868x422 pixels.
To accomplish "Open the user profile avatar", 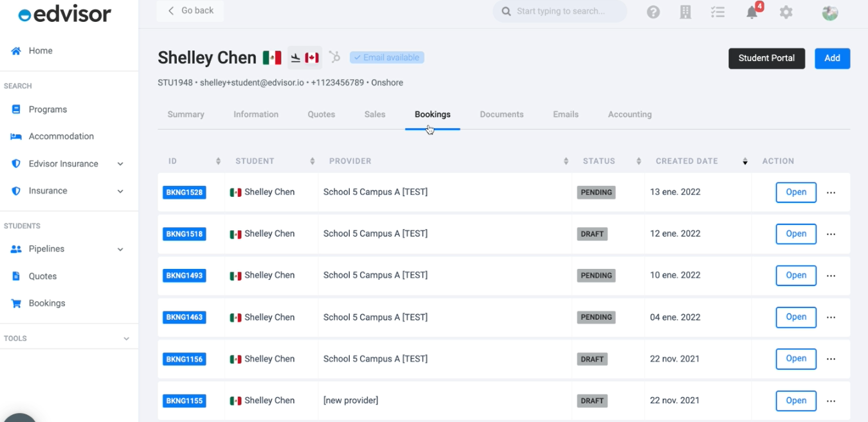I will [x=830, y=12].
